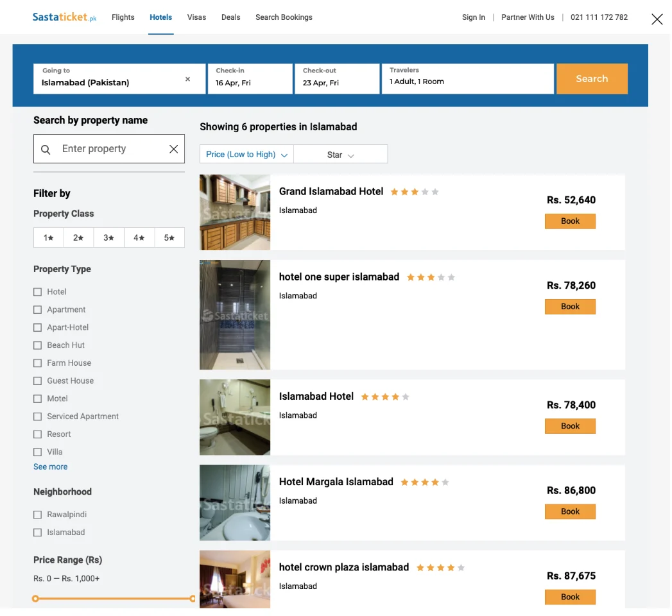Filter by 3-star property class

(109, 238)
